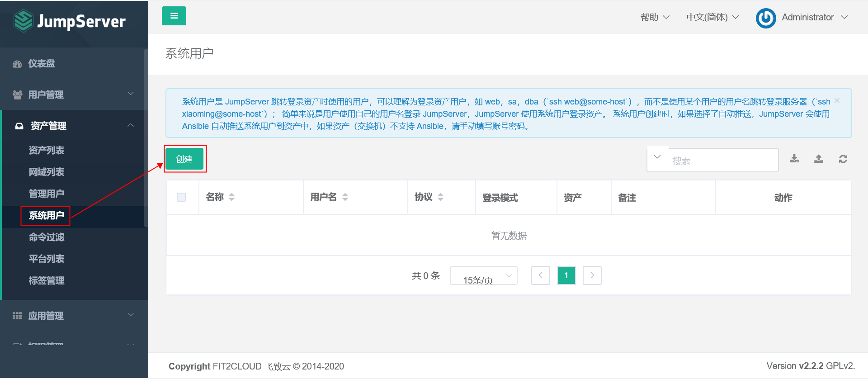Toggle the select-all checkbox in table header

coord(181,197)
